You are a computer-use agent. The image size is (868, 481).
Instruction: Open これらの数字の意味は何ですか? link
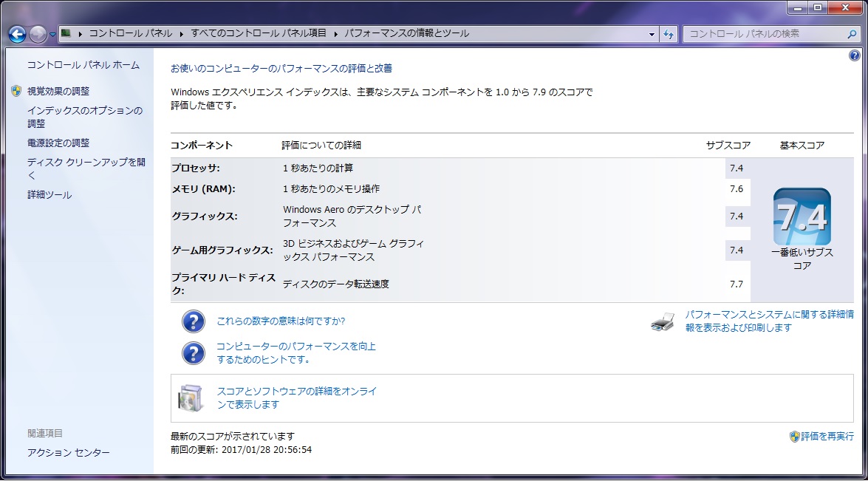[281, 321]
